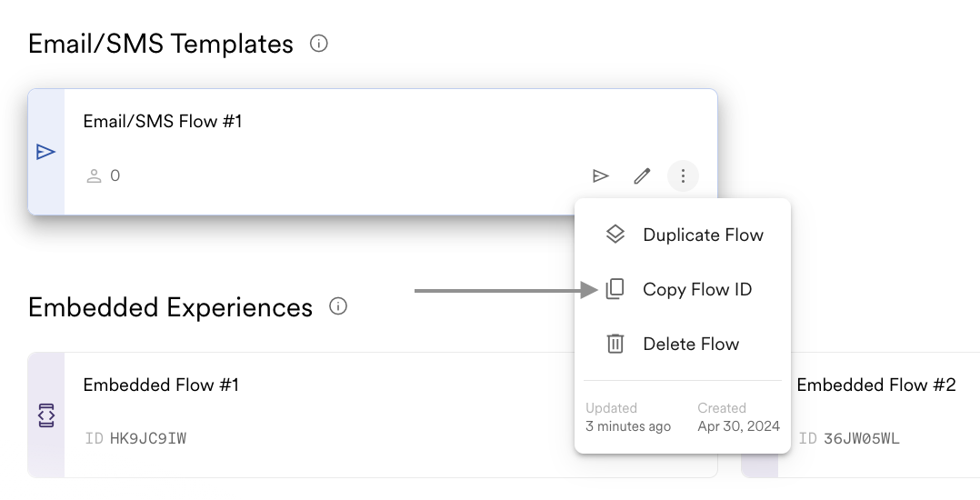Click the Embedded Experiences heading
Image resolution: width=980 pixels, height=500 pixels.
point(170,307)
